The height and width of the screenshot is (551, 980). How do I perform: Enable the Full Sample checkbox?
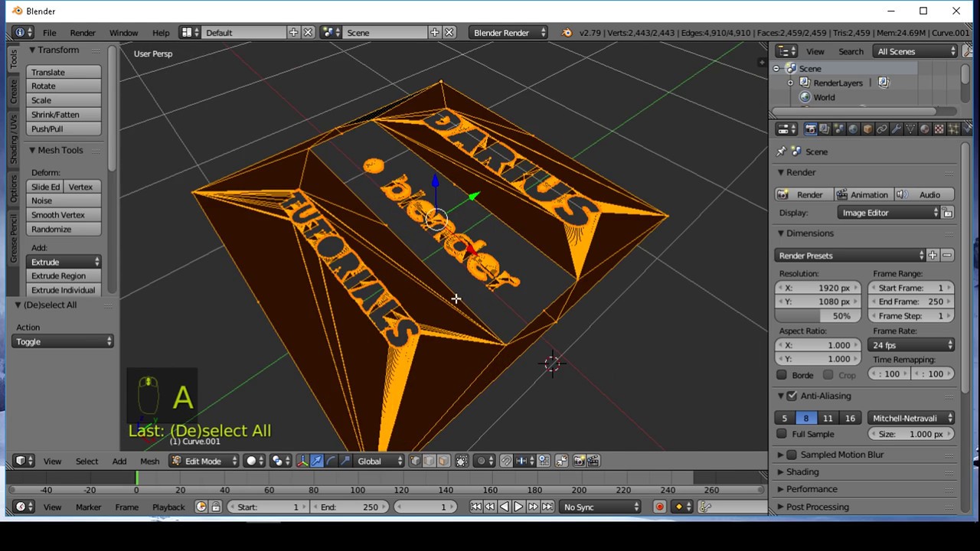point(782,434)
